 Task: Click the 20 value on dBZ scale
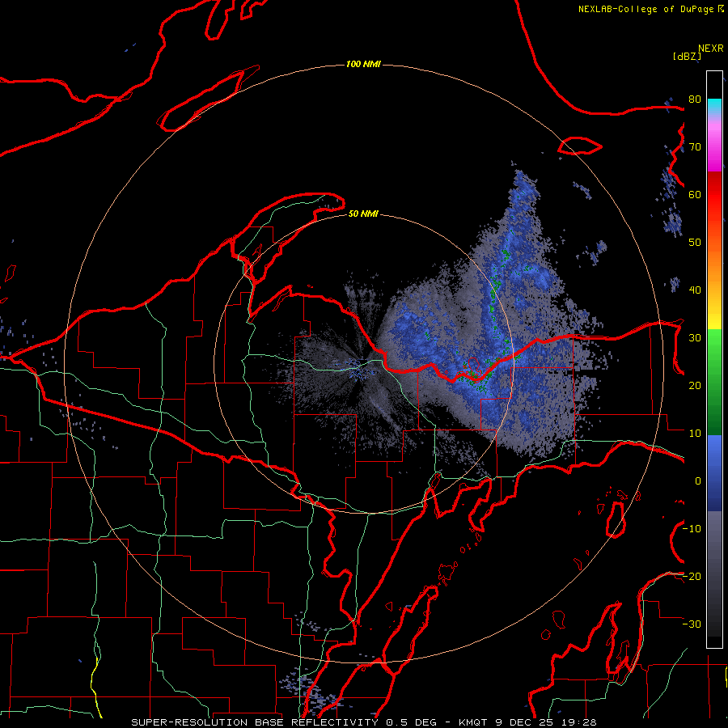coord(695,386)
